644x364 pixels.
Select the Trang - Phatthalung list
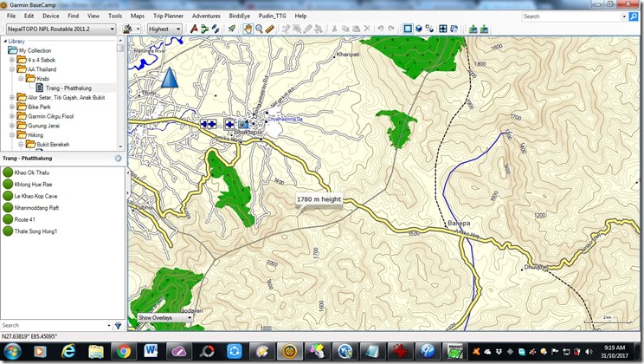[x=68, y=88]
